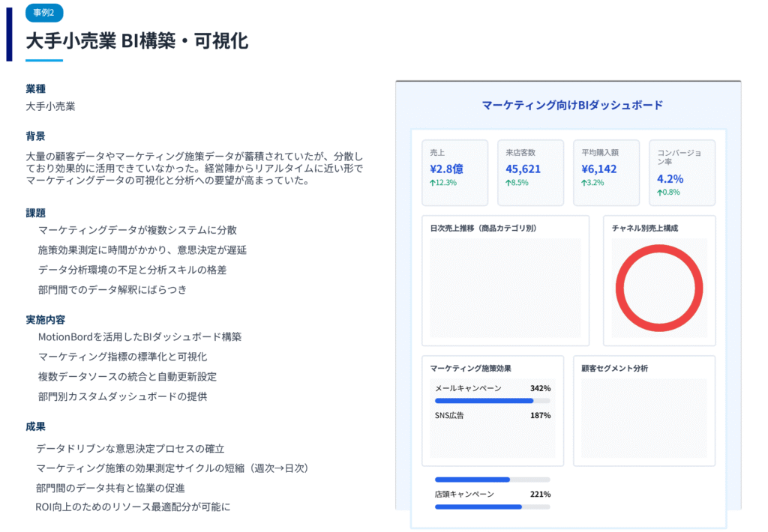
Task: Select the up arrow beside 0.8%
Action: pos(660,193)
